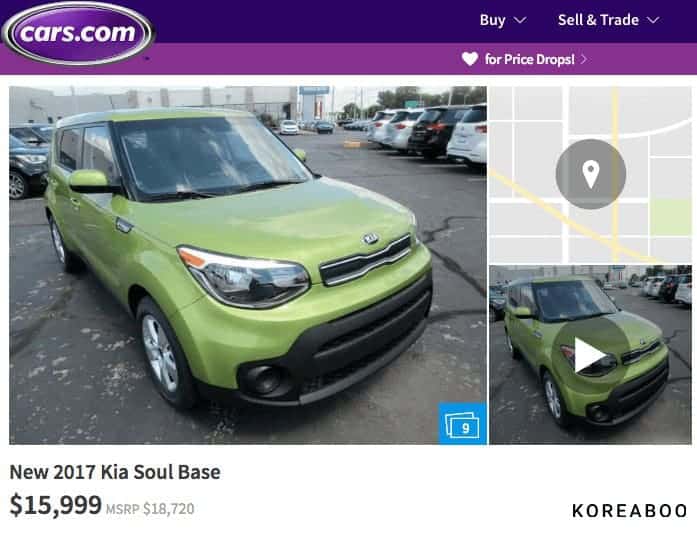The height and width of the screenshot is (539, 697).
Task: Click the MSRP $18,720 text
Action: point(150,509)
